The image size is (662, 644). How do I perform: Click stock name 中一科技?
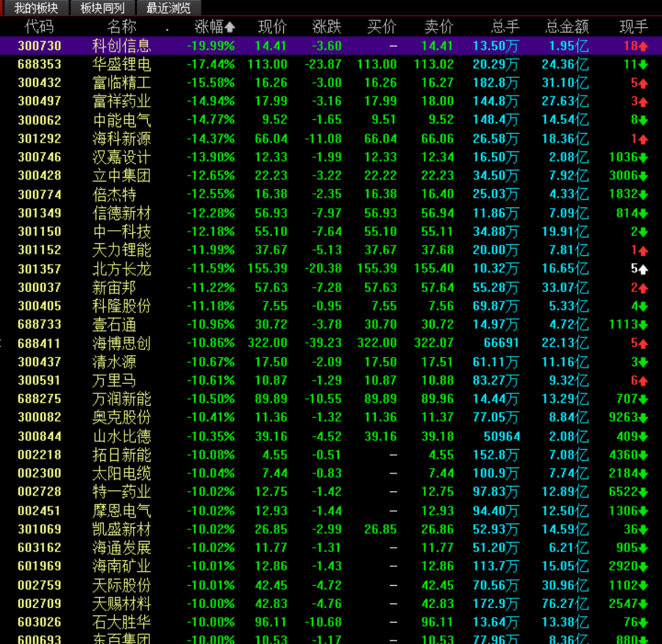[x=121, y=232]
